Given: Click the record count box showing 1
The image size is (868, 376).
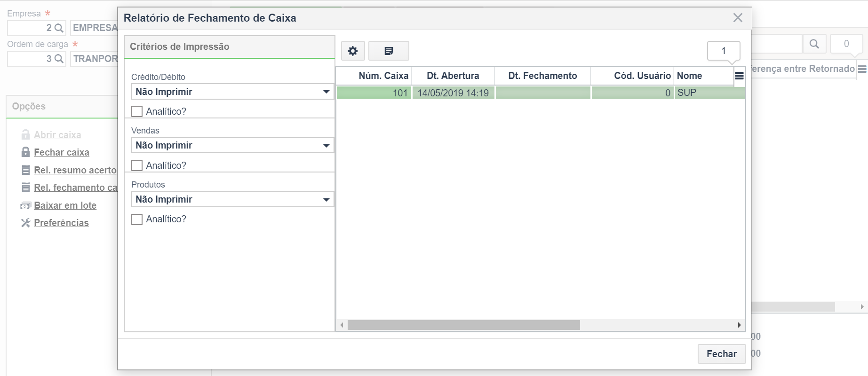Looking at the screenshot, I should 724,51.
